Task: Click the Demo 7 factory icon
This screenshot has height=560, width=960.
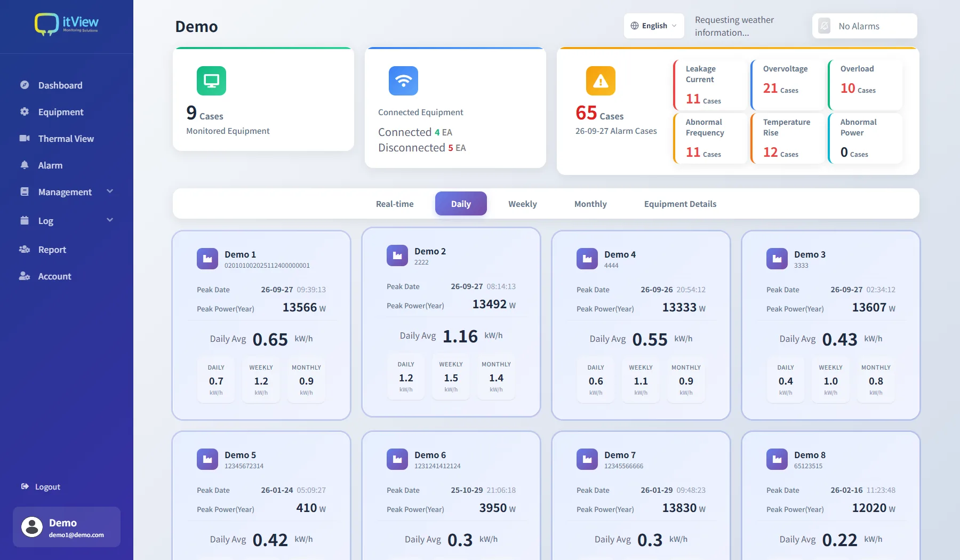Action: [x=587, y=459]
